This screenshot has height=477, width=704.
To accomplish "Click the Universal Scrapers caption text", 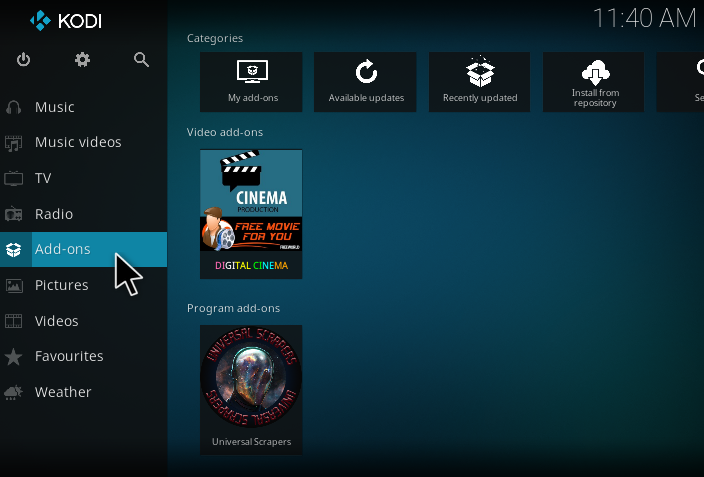I will 251,442.
